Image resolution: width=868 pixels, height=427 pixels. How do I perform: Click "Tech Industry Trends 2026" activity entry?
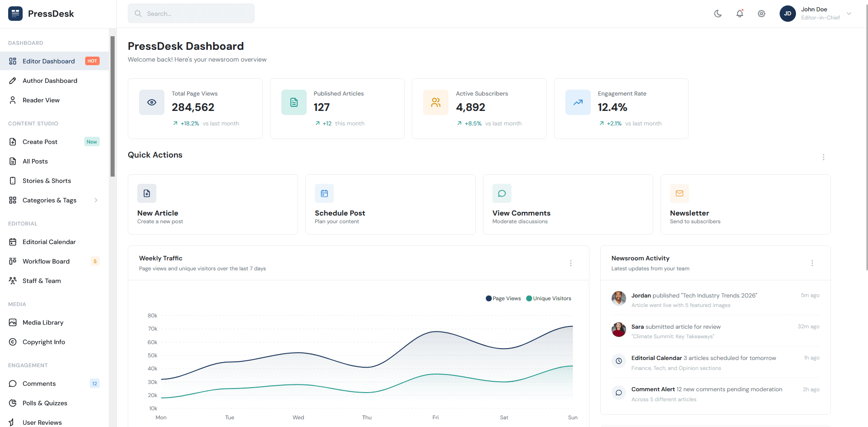[x=719, y=295]
